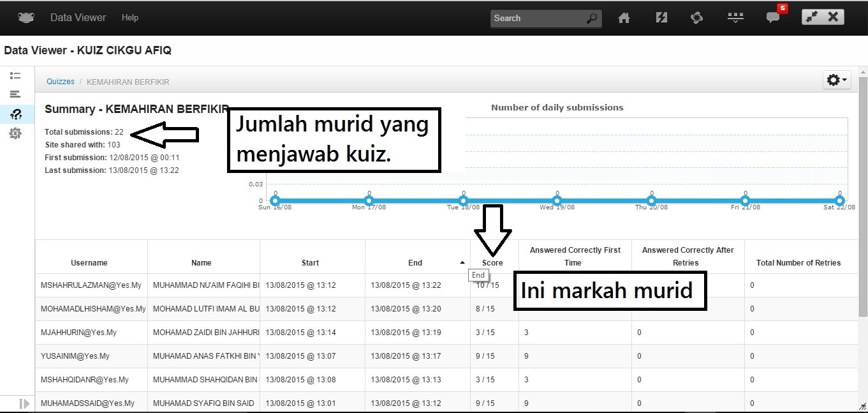Image resolution: width=868 pixels, height=413 pixels.
Task: Click the list view icon at sidebar top
Action: [x=15, y=75]
